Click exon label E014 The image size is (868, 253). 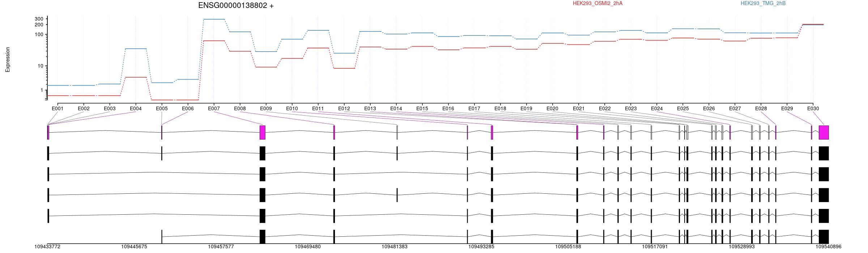point(396,108)
